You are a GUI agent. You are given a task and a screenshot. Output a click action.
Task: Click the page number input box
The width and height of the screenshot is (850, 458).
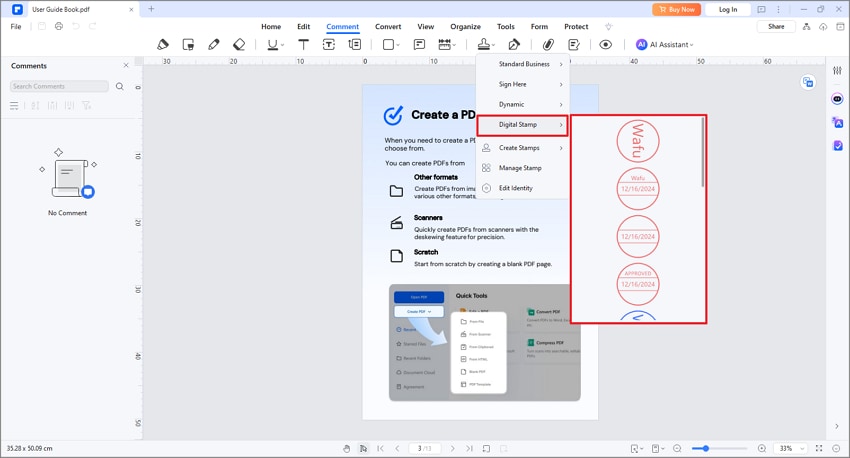coord(424,448)
